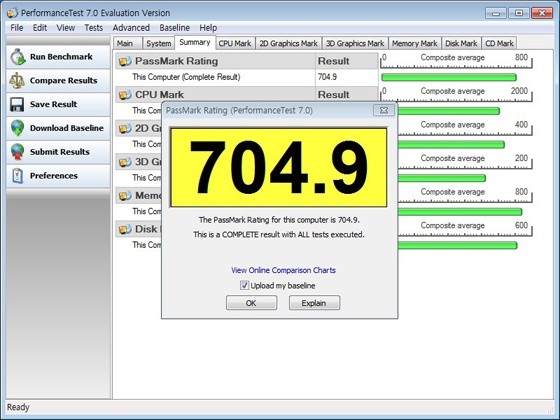Click the CPU Mark green result bar
The image size is (560, 420).
(x=448, y=111)
